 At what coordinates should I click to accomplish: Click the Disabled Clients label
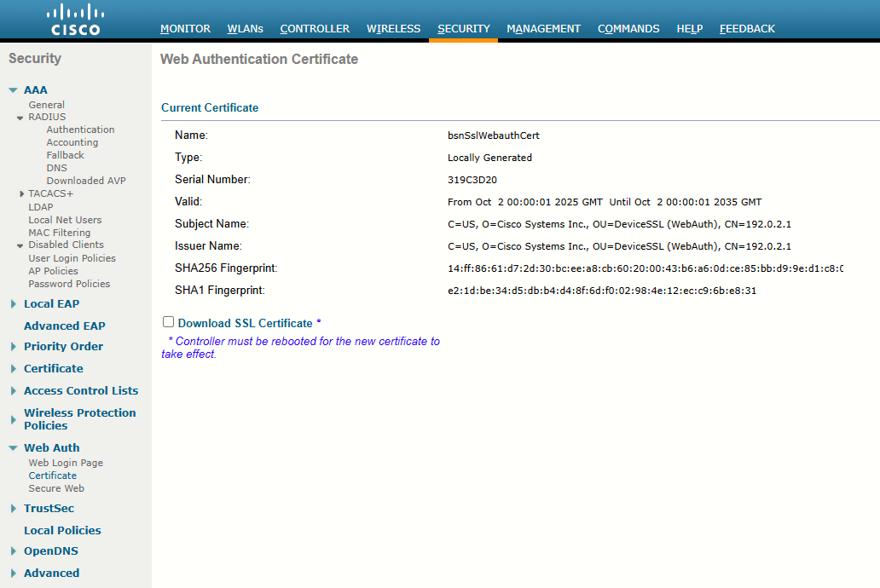[x=67, y=245]
